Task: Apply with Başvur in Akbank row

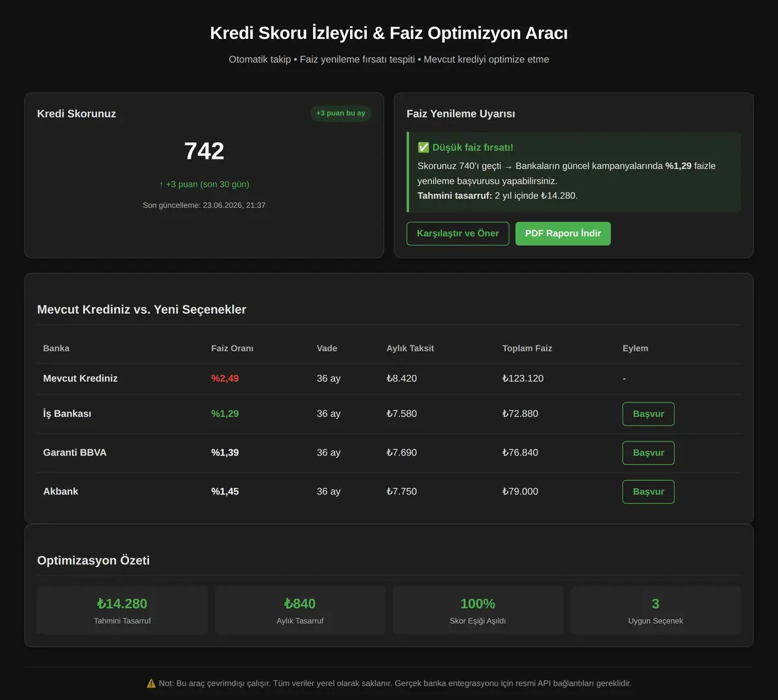Action: pyautogui.click(x=648, y=492)
